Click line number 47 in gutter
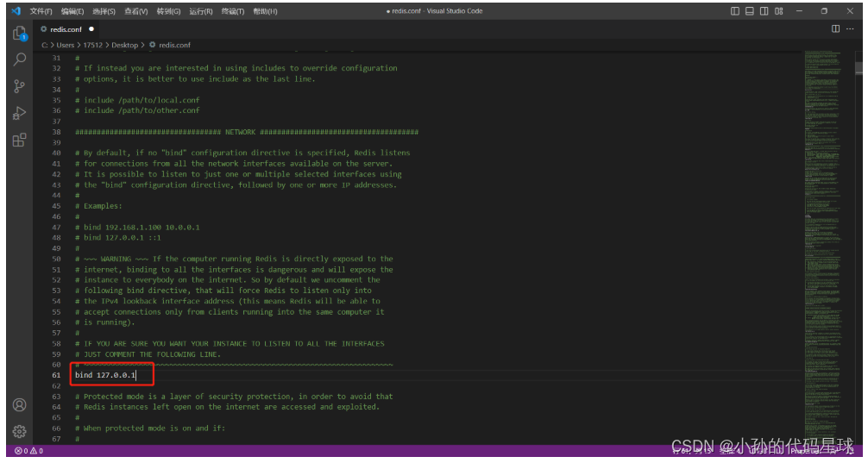The width and height of the screenshot is (868, 463). [x=56, y=227]
